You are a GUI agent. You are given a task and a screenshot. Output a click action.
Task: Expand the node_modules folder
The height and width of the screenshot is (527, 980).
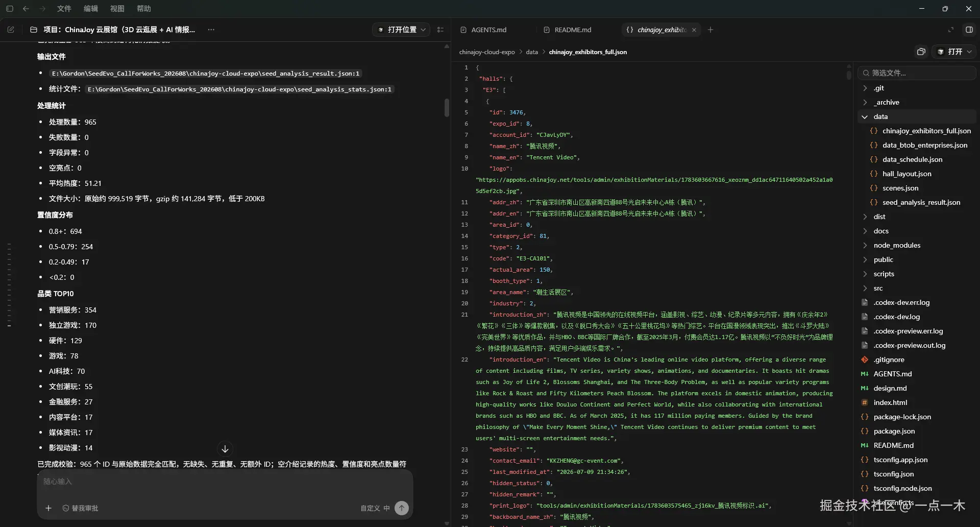click(897, 245)
